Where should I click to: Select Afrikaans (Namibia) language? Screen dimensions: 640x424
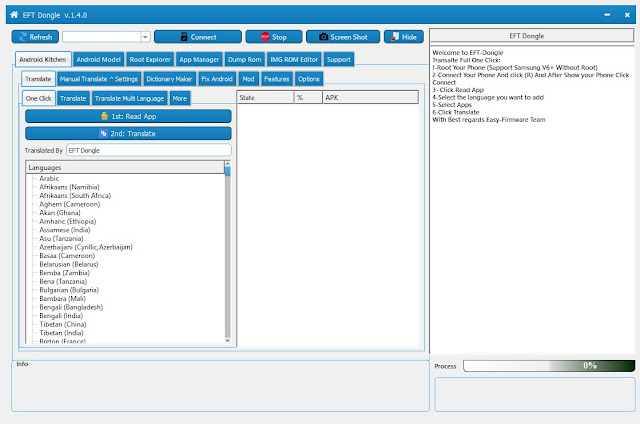click(x=69, y=187)
